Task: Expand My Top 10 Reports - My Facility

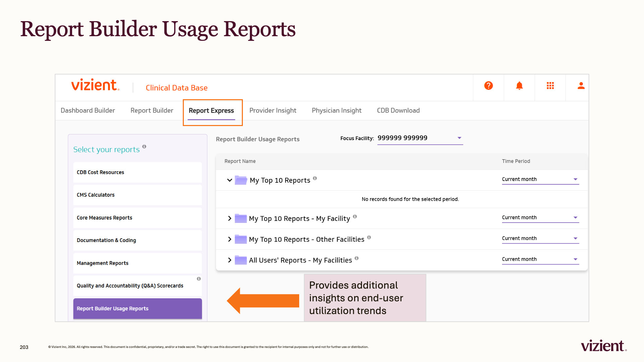Action: pyautogui.click(x=229, y=218)
